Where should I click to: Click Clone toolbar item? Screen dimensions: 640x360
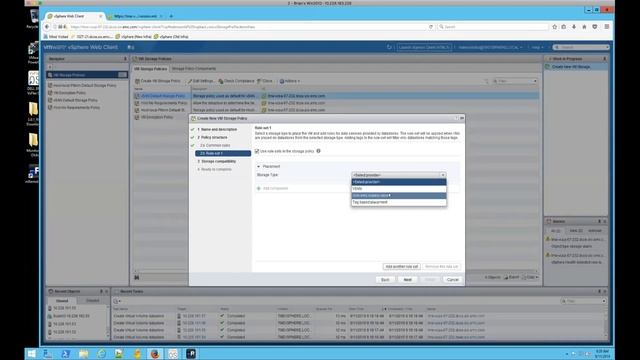click(265, 81)
